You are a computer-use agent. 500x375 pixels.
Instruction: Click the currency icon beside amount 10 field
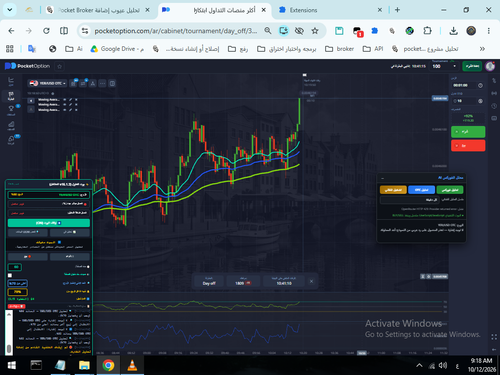(x=480, y=101)
